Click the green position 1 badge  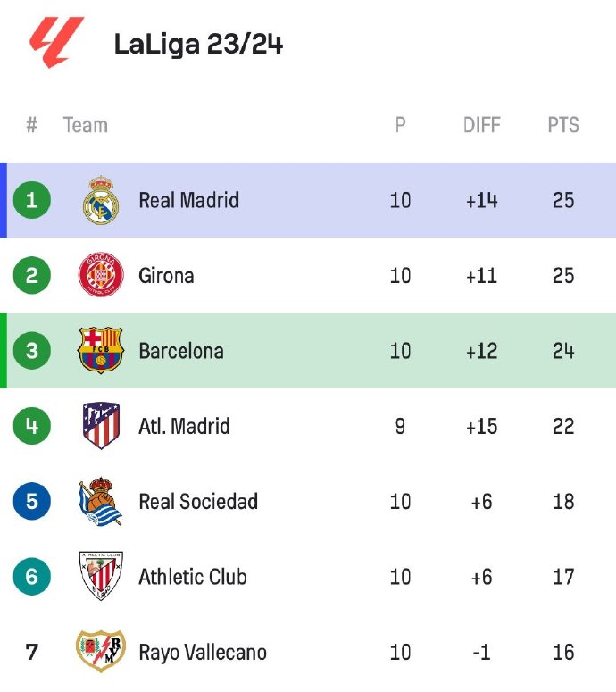32,200
